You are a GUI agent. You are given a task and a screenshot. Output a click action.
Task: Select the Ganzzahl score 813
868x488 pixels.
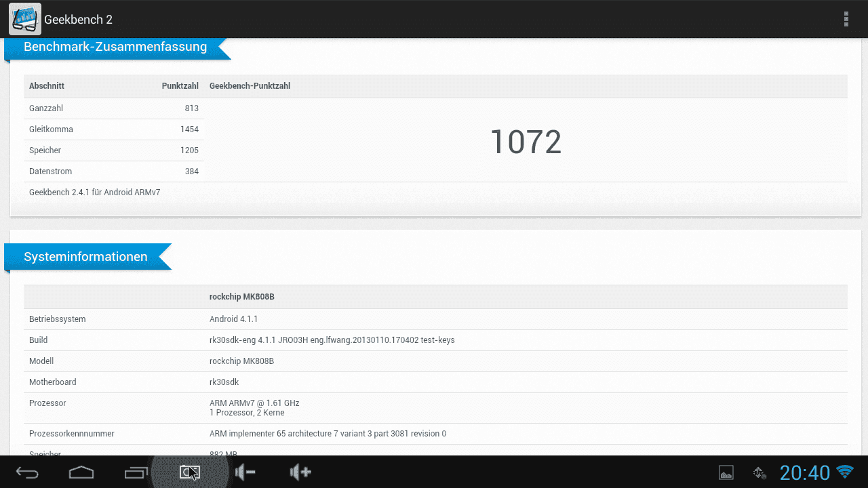pos(192,108)
